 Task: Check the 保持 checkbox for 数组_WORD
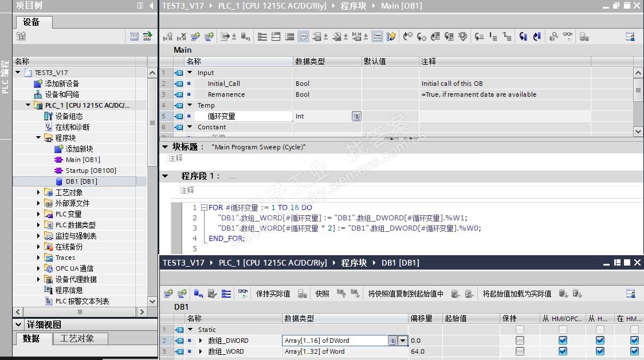[x=520, y=351]
